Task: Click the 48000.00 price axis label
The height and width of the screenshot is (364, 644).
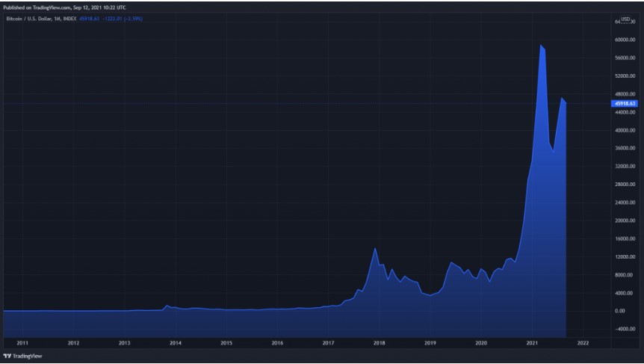Action: 625,94
